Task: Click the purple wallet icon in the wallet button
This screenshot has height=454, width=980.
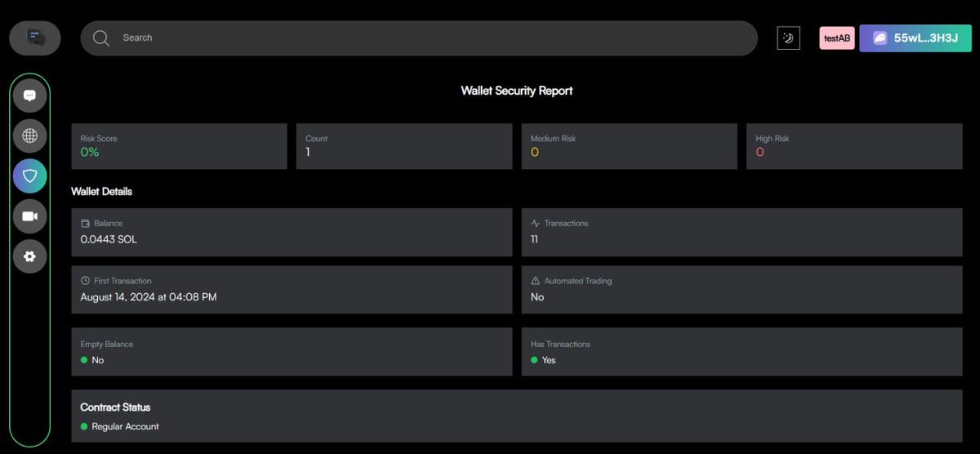Action: 880,38
